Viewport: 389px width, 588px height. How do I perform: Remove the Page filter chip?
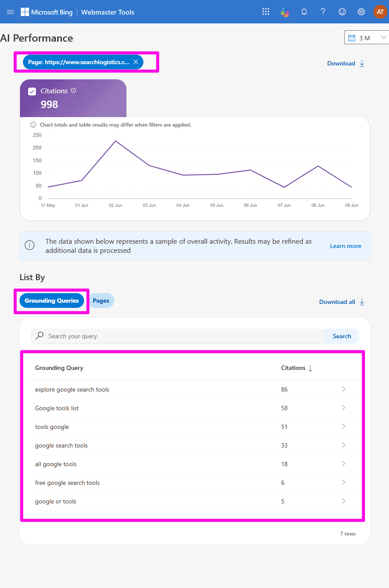[136, 62]
